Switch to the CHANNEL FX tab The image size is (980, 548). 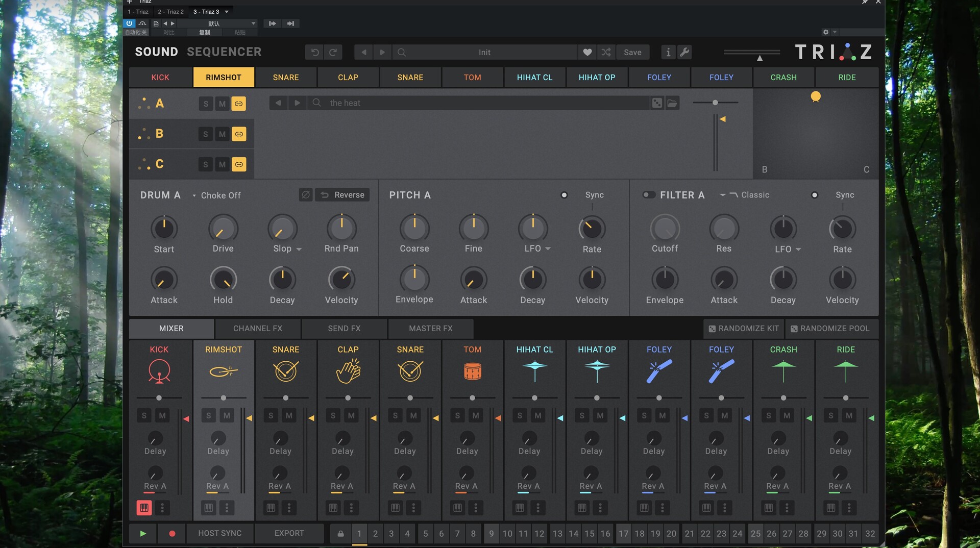pyautogui.click(x=257, y=329)
